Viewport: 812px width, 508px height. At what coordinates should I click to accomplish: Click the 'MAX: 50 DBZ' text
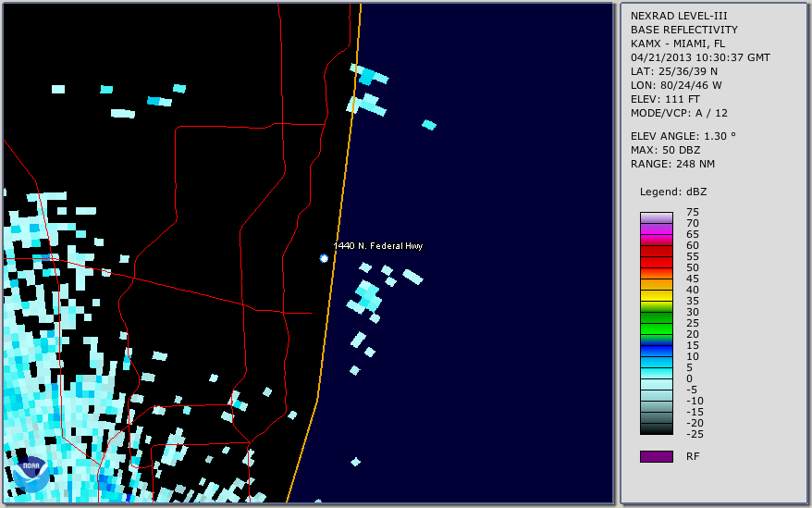pos(665,150)
